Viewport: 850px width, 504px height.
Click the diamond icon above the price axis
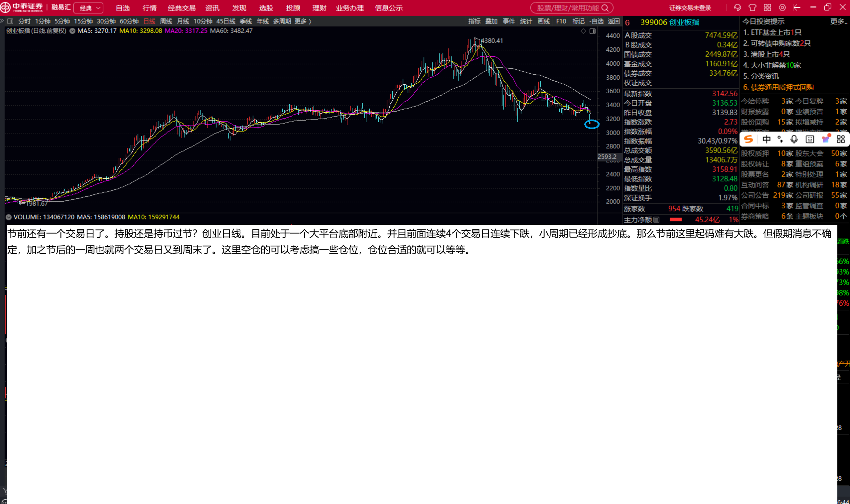583,31
